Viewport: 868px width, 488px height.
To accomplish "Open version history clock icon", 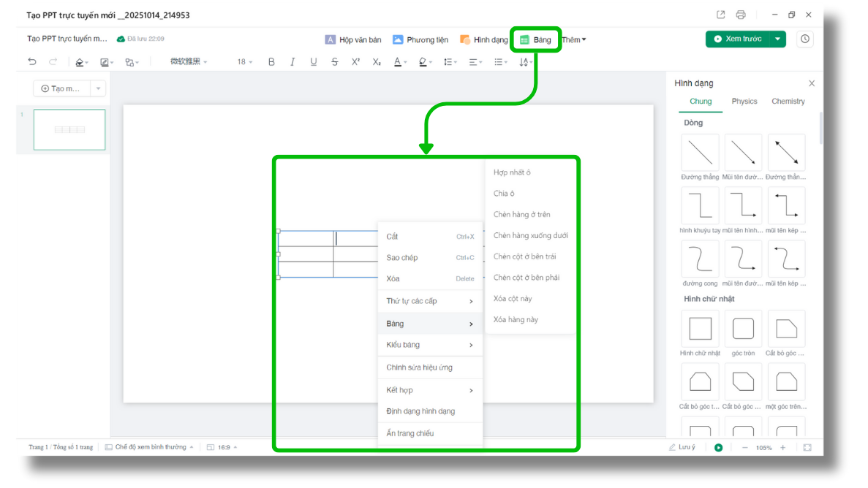I will pyautogui.click(x=805, y=39).
